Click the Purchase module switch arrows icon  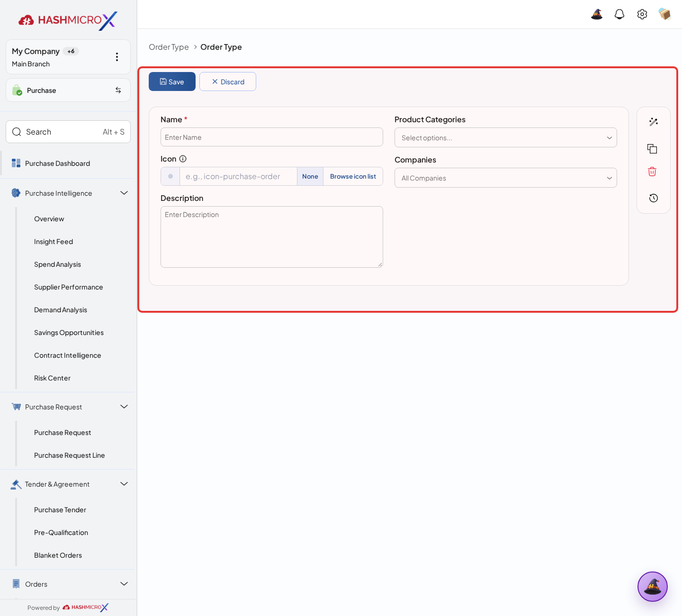(x=118, y=90)
